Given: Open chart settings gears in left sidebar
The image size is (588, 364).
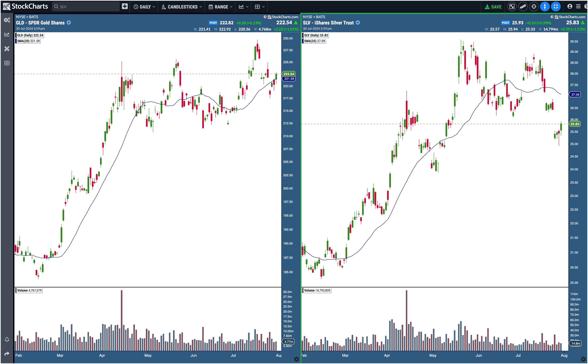Looking at the screenshot, I should [x=7, y=20].
